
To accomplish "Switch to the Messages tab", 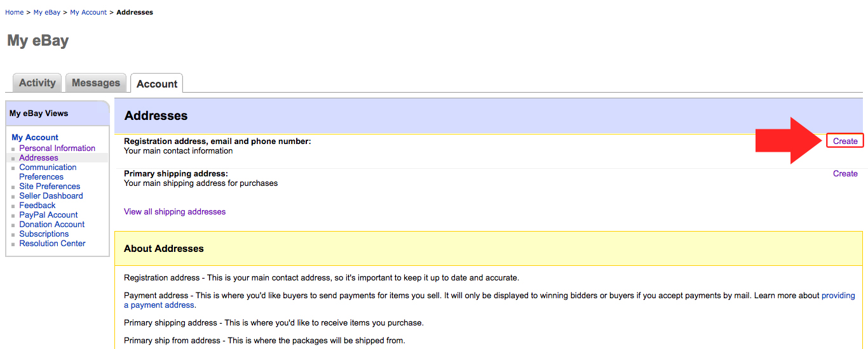I will coord(96,83).
